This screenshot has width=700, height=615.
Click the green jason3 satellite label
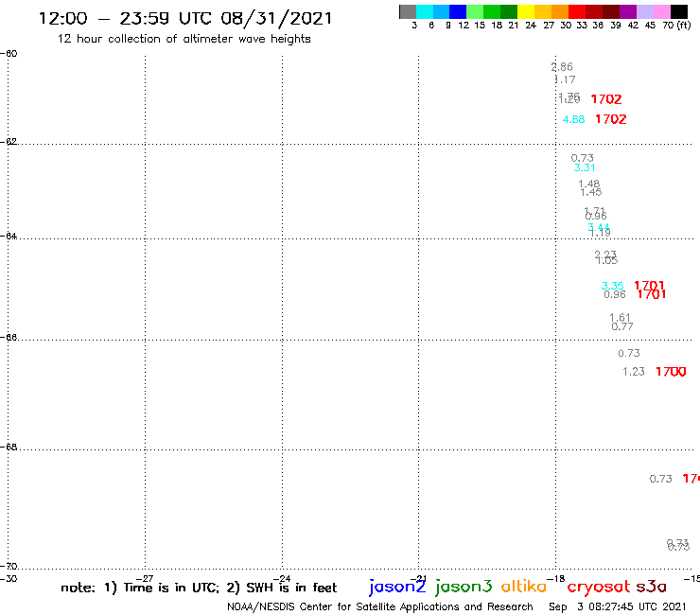pos(464,588)
